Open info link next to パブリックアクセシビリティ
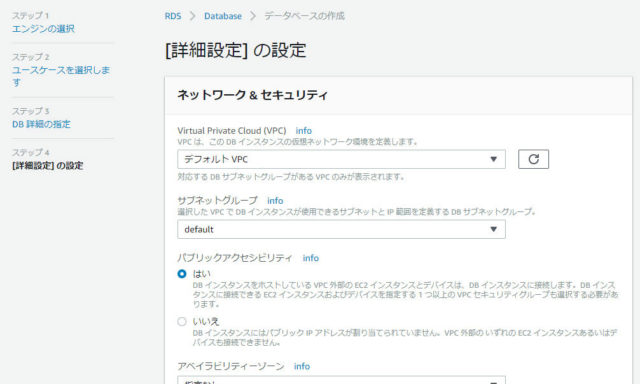This screenshot has height=384, width=640. point(311,258)
